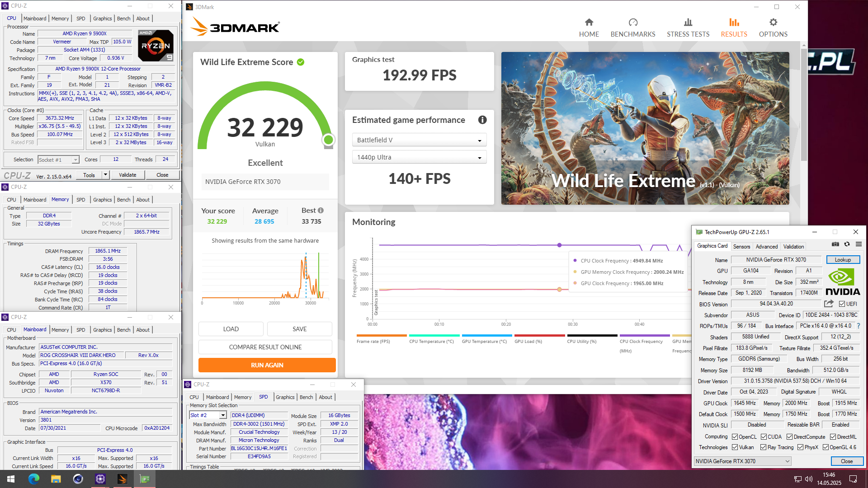Expand the CPU-Z Tools dropdown arrow
Screen dimensions: 868x488
pyautogui.click(x=105, y=175)
